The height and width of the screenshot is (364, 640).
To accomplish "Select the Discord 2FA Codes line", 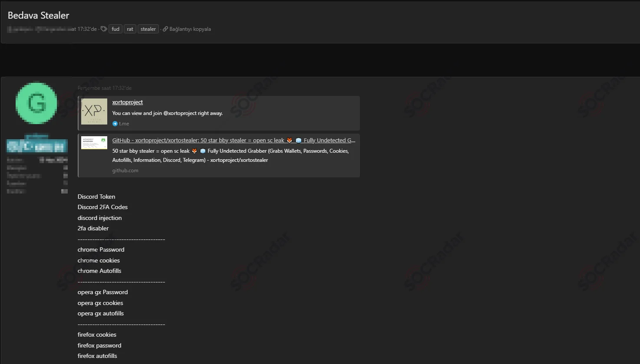I will pyautogui.click(x=102, y=207).
